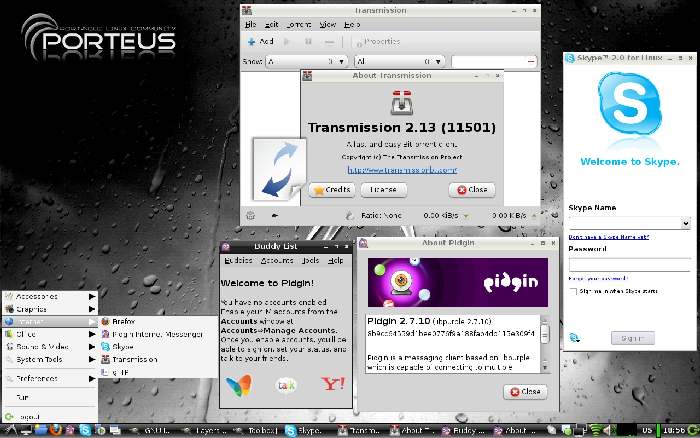Enable sign in when Skype starts checkbox
The image size is (700, 438).
coord(573,291)
